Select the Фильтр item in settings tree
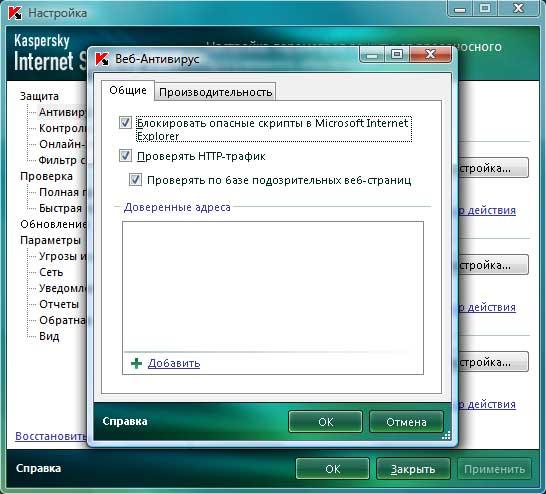Screen dimensions: 546x494 click(x=62, y=160)
